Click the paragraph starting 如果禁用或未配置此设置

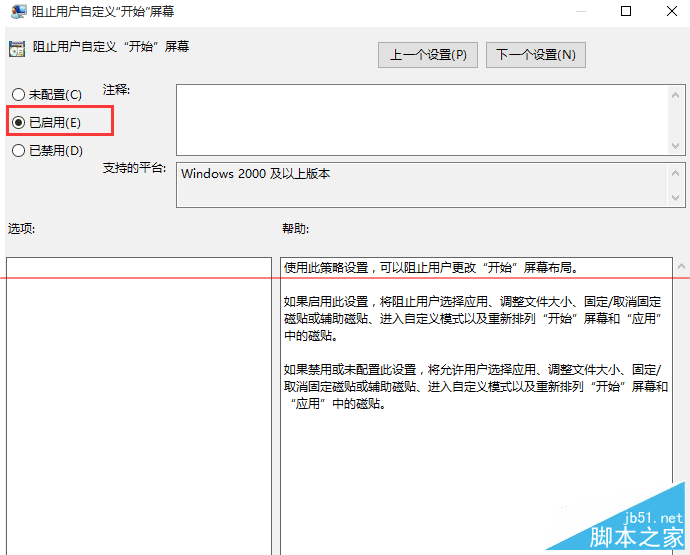point(476,386)
